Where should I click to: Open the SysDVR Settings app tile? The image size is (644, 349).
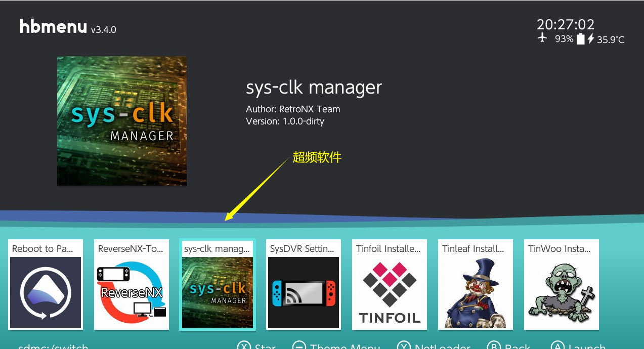click(304, 285)
